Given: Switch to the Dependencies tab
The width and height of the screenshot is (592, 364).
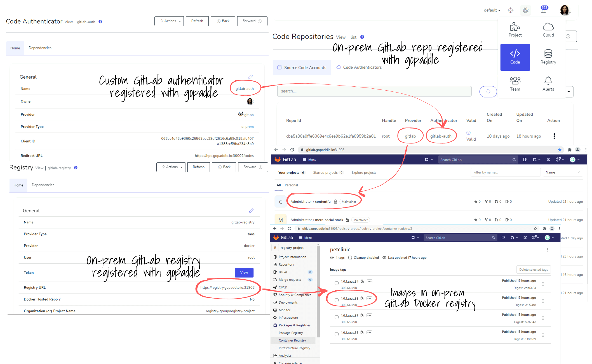Looking at the screenshot, I should (40, 48).
